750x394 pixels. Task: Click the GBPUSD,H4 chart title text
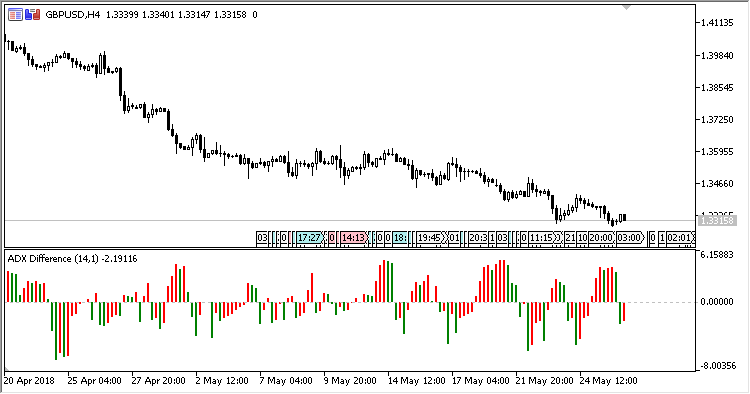73,15
